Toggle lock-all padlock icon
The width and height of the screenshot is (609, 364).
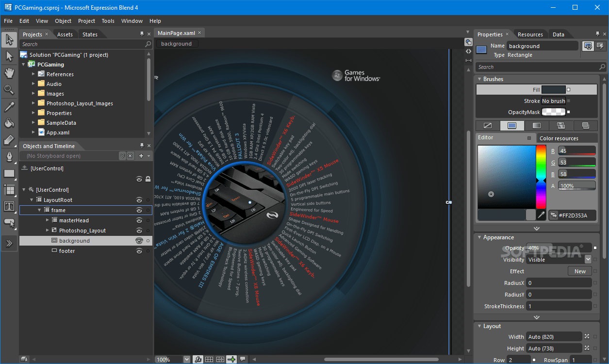[148, 179]
